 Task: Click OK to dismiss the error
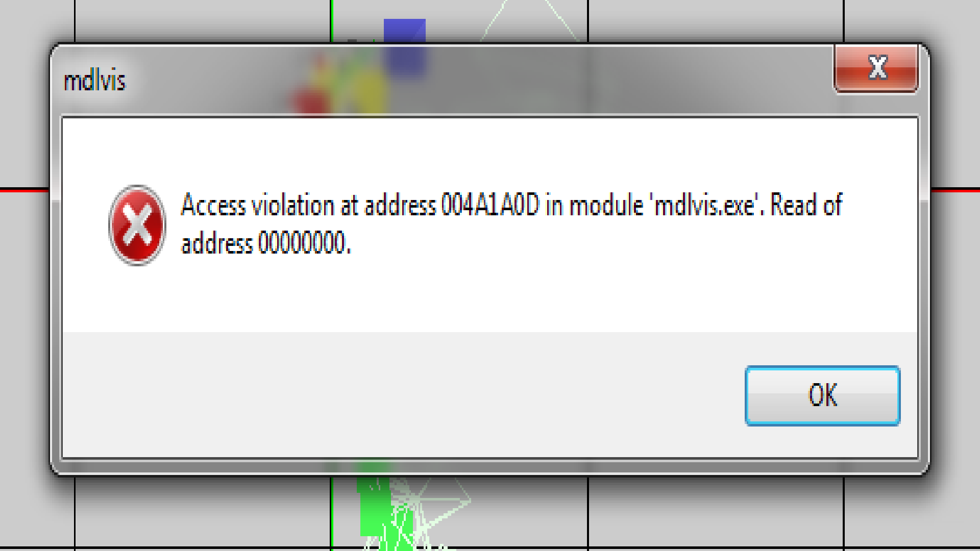(822, 395)
